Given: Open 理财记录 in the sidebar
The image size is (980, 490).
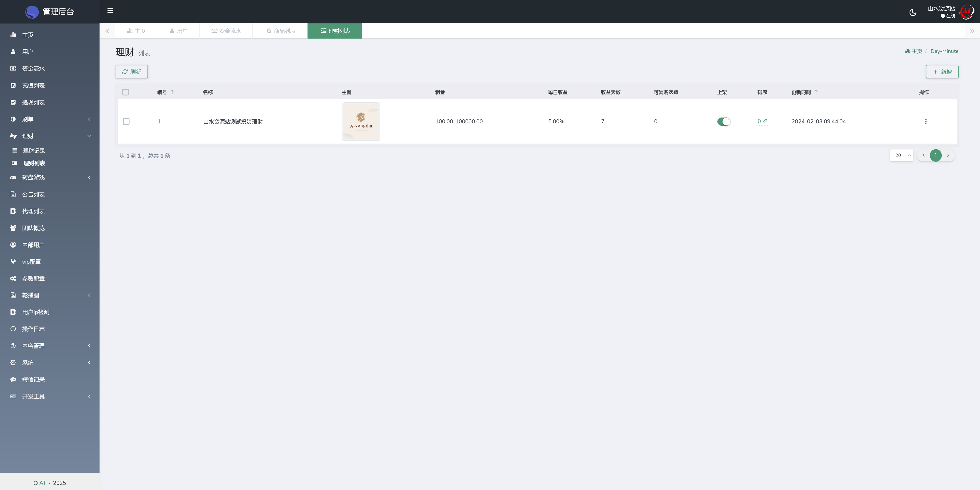Looking at the screenshot, I should pyautogui.click(x=34, y=151).
